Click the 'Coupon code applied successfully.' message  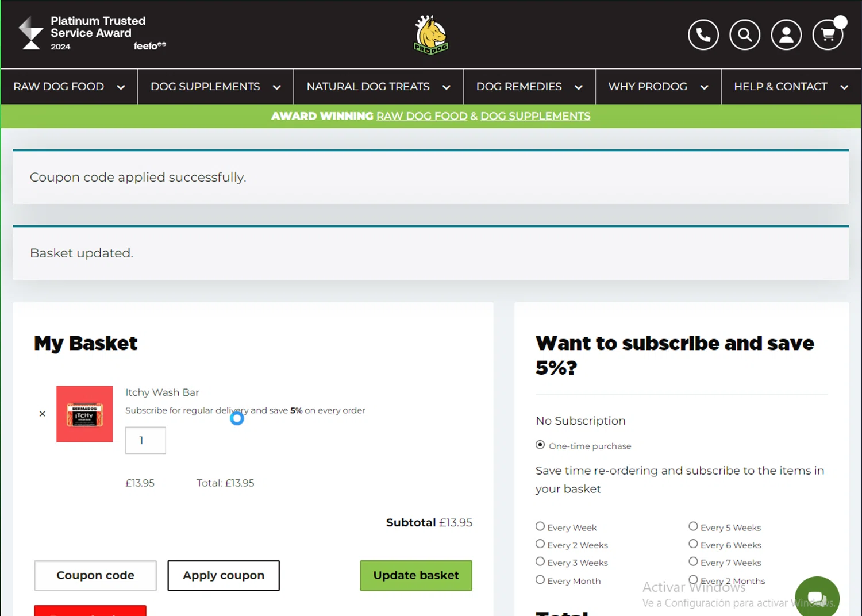pos(138,177)
